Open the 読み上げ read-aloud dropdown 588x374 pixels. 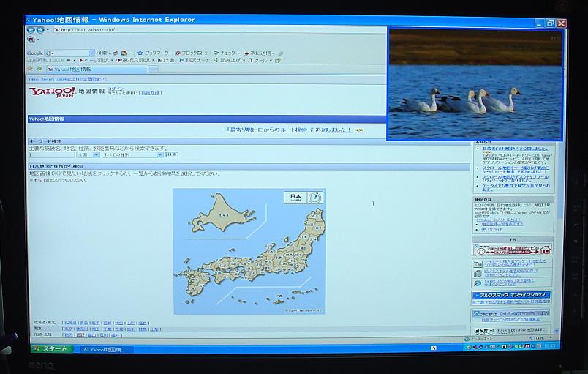tap(230, 60)
